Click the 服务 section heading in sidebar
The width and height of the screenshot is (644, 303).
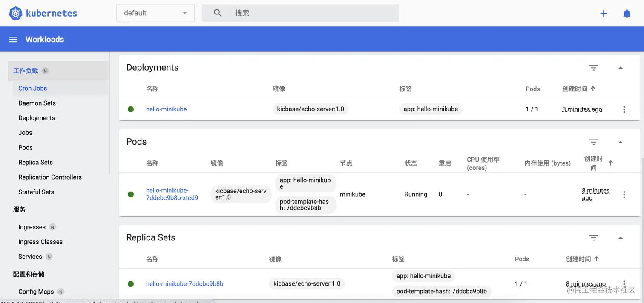pyautogui.click(x=19, y=210)
